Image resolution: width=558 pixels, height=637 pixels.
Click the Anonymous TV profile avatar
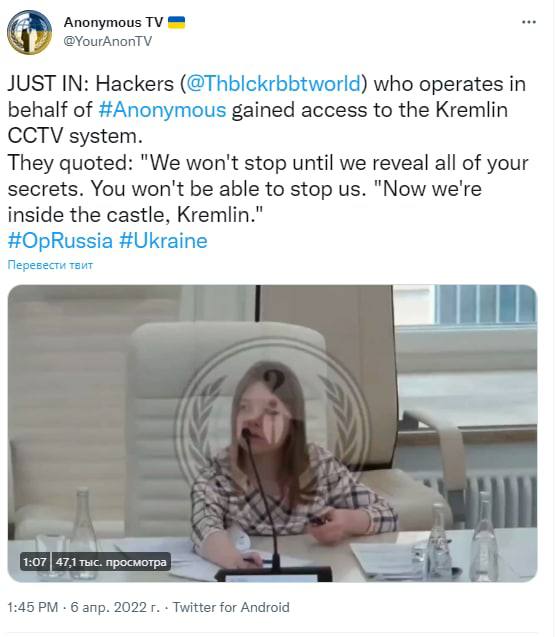29,32
